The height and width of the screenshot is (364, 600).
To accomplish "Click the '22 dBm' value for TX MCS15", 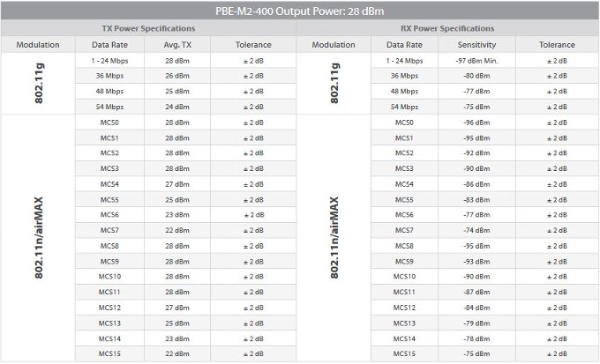I will pyautogui.click(x=177, y=353).
